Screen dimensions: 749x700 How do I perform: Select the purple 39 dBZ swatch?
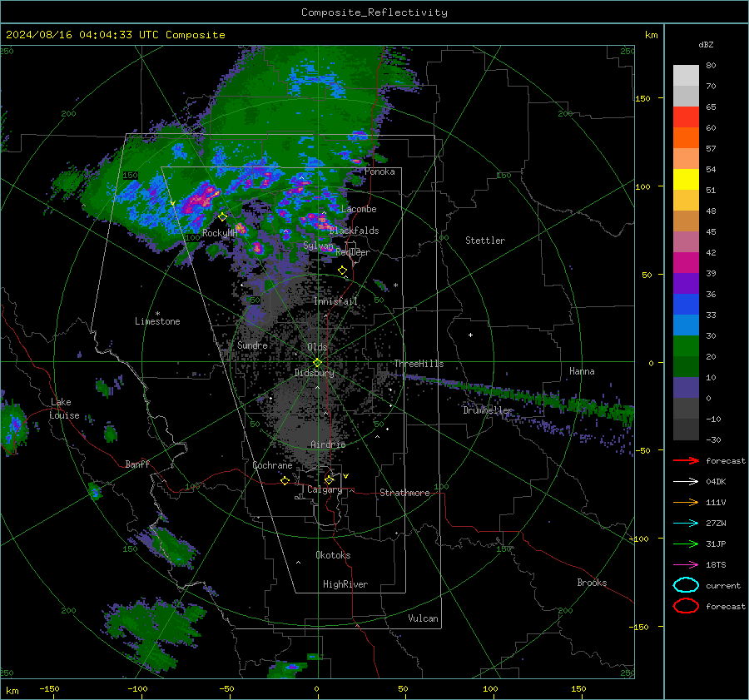(686, 283)
